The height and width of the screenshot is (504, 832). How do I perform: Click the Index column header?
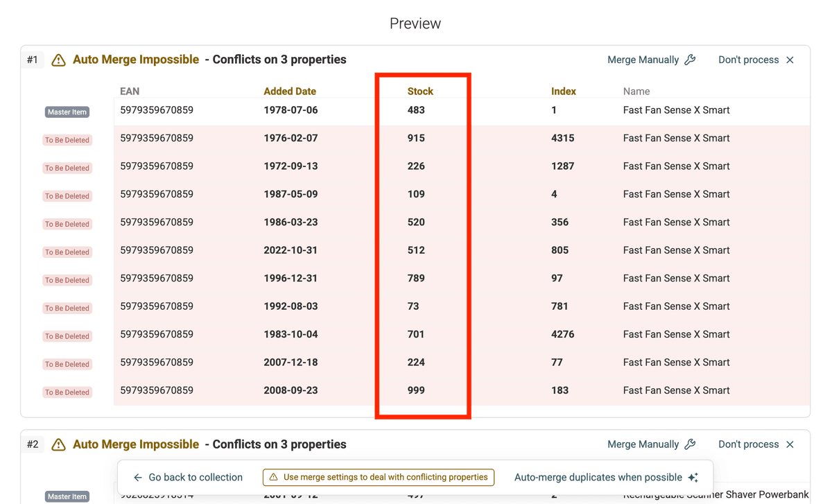[564, 92]
